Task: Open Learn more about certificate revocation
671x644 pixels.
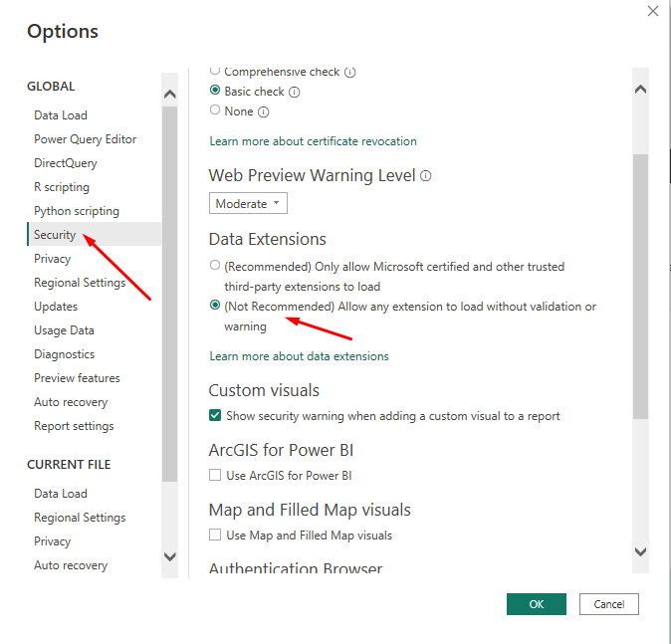Action: coord(313,141)
